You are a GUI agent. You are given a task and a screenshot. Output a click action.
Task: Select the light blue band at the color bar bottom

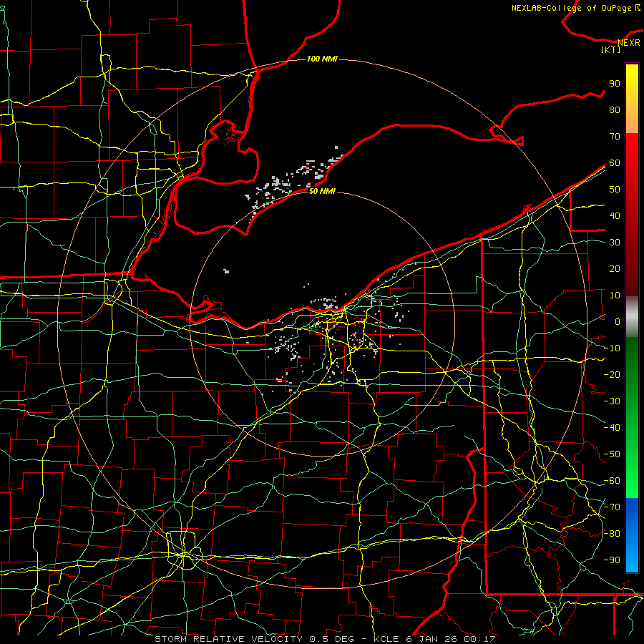[x=632, y=535]
